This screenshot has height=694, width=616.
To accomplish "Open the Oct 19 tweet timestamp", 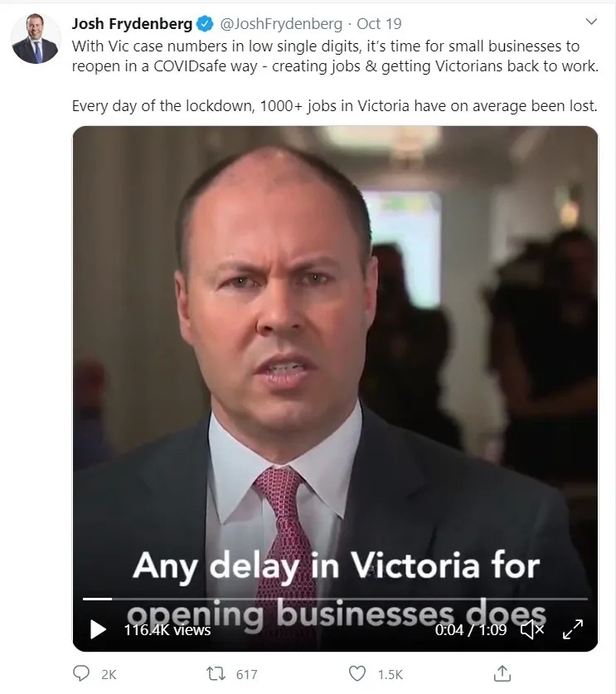I will pos(379,24).
